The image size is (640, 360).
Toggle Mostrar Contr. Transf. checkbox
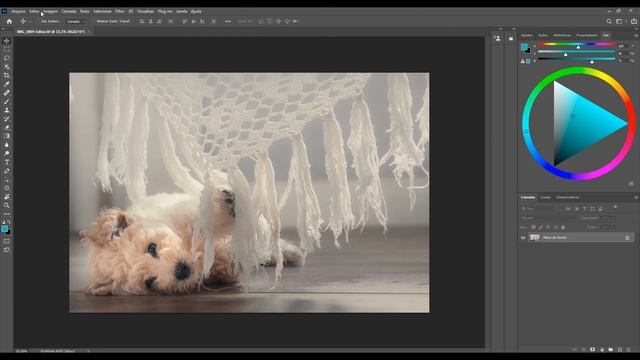(93, 21)
